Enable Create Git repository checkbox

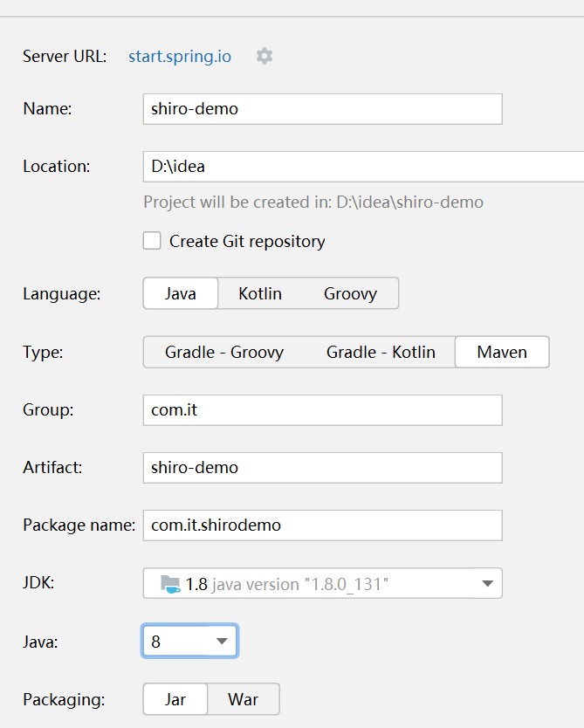[x=152, y=241]
